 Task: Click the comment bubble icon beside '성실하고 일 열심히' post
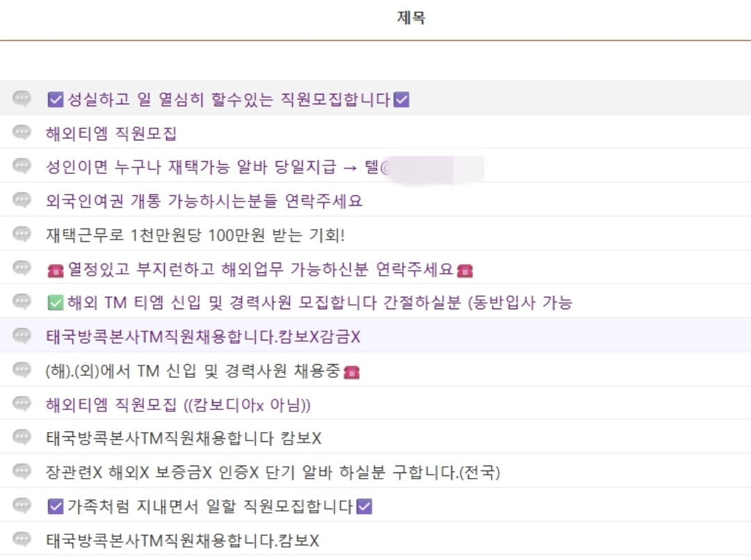point(22,99)
